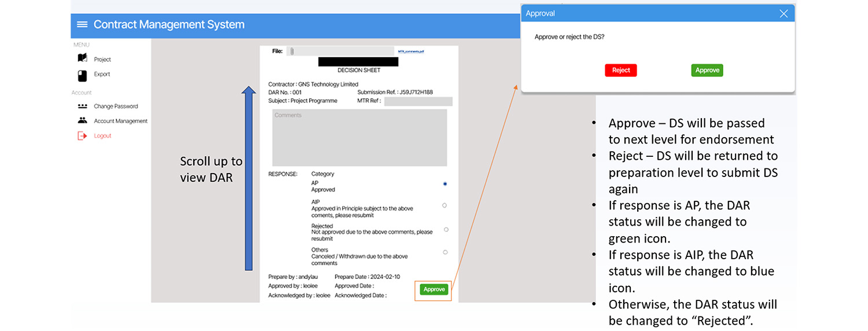Click the Change Password dots icon
This screenshot has width=868, height=331.
[x=82, y=106]
